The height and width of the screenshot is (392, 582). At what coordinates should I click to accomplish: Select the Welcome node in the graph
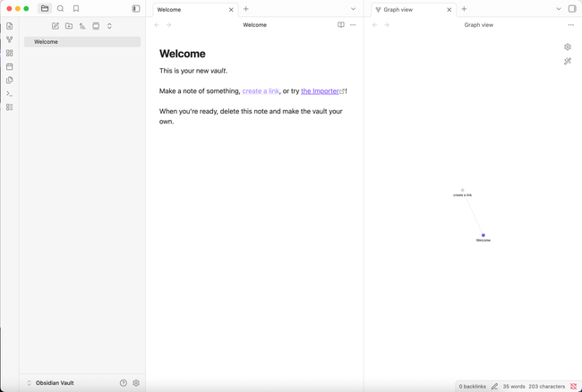point(484,235)
